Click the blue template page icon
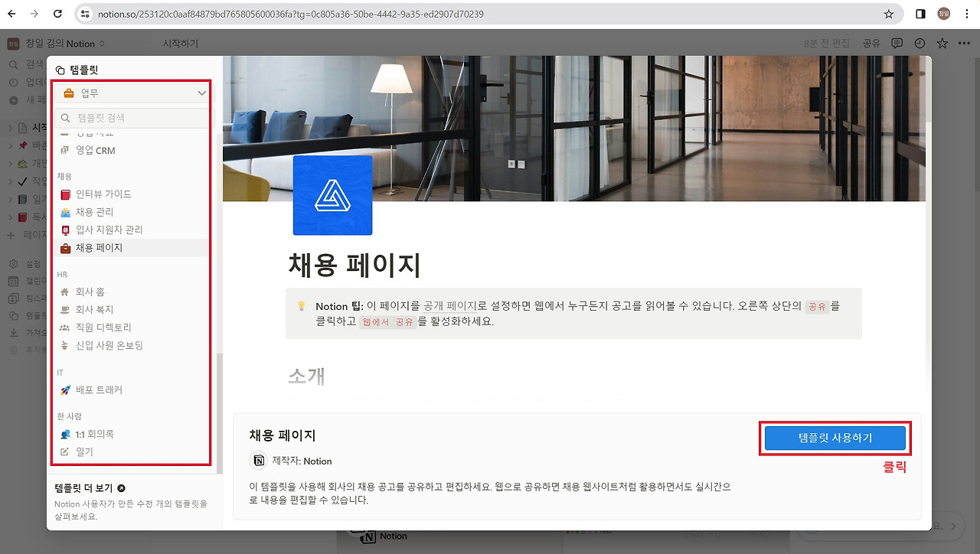The width and height of the screenshot is (980, 554). 332,195
